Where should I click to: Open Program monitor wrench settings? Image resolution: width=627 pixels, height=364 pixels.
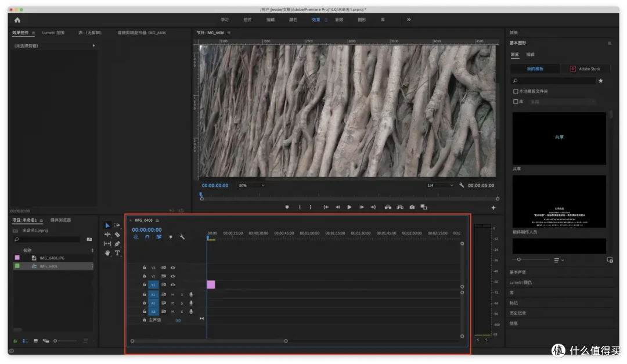462,185
